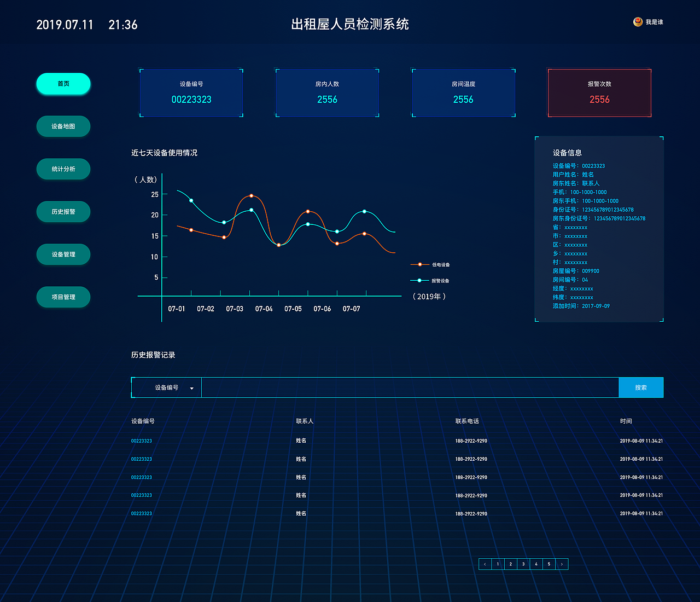Screen dimensions: 700x602
Task: Go to the next page arrow
Action: (562, 564)
